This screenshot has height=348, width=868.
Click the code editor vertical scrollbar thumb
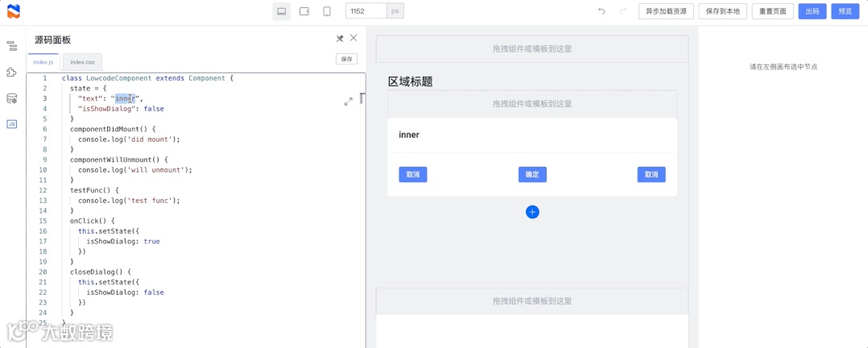[x=362, y=98]
